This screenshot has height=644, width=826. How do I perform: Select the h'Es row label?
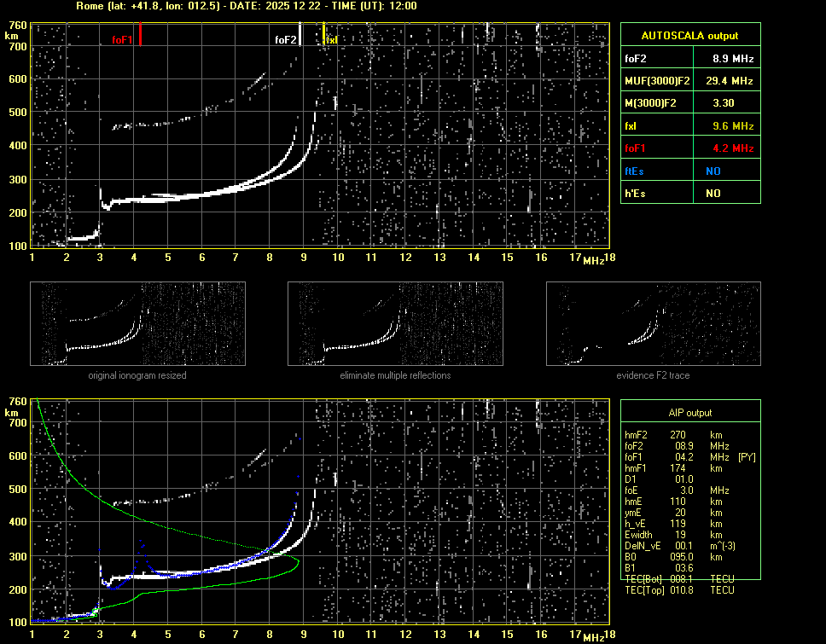tap(635, 193)
